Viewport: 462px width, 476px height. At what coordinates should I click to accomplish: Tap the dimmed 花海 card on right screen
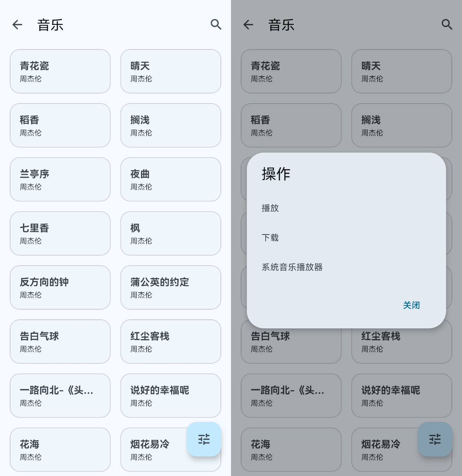tap(291, 450)
